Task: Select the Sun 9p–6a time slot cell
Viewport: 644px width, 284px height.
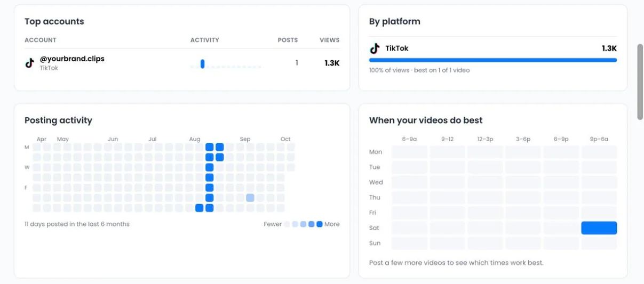Action: pos(599,243)
